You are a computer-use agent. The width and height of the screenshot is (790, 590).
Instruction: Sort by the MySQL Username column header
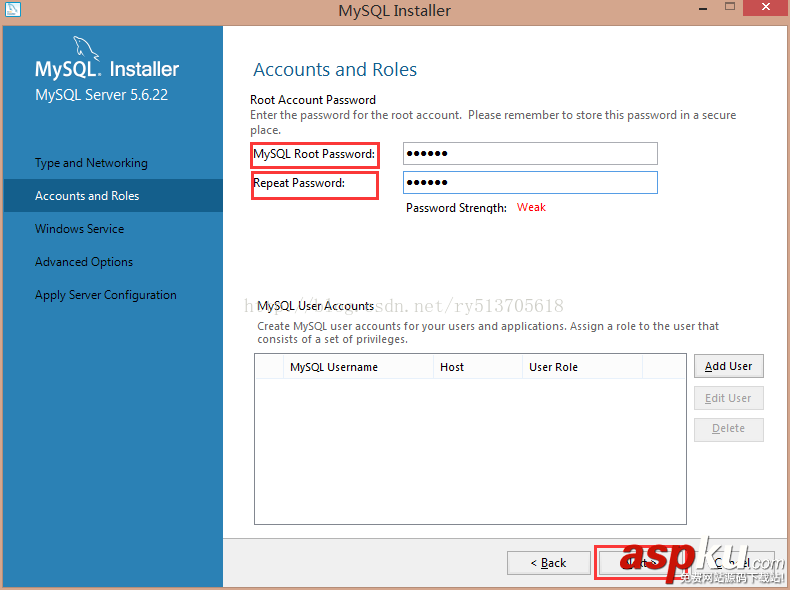click(334, 367)
